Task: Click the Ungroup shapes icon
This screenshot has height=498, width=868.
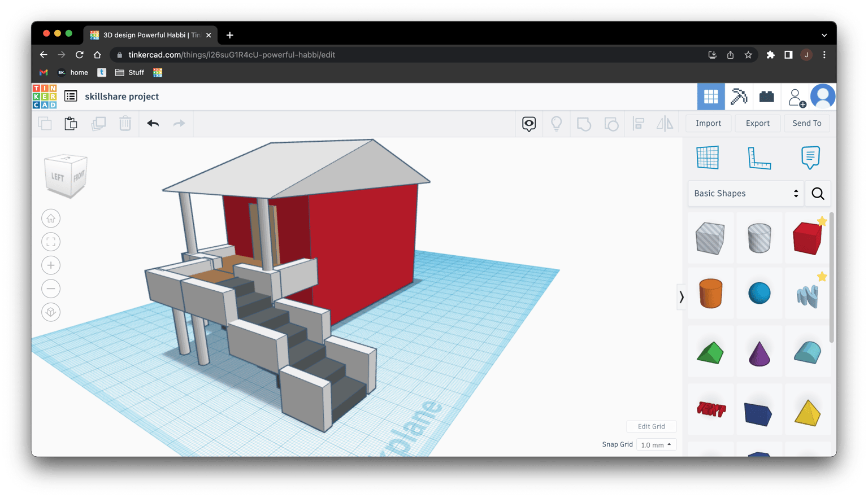Action: click(611, 124)
